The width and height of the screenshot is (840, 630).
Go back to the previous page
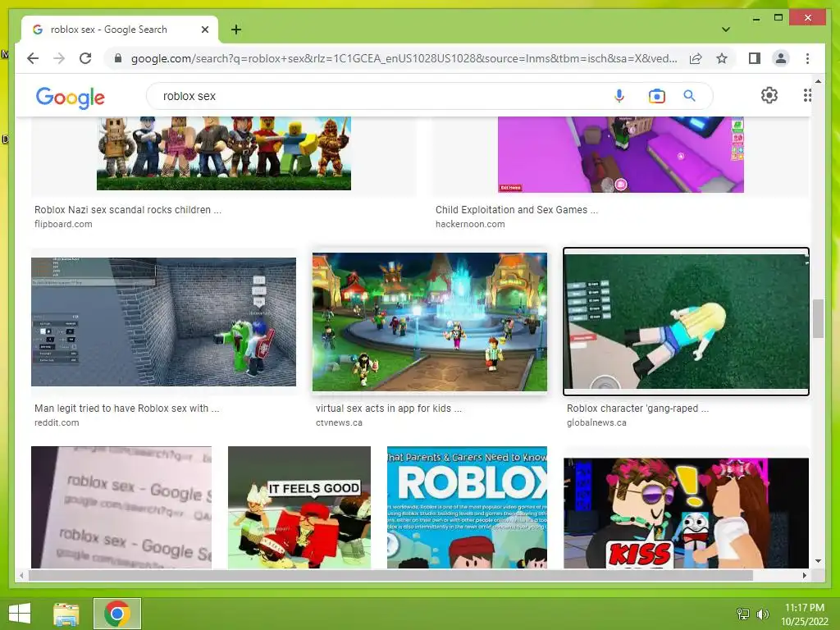[33, 58]
